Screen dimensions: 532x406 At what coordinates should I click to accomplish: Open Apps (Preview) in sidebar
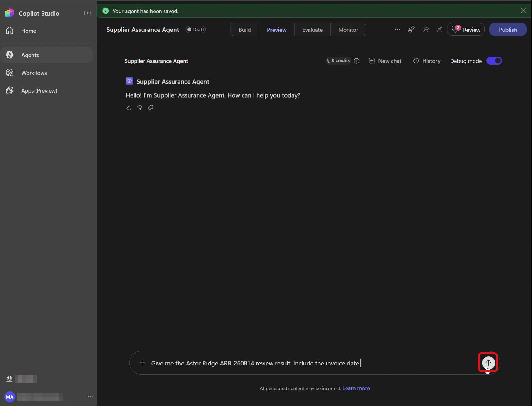point(47,90)
